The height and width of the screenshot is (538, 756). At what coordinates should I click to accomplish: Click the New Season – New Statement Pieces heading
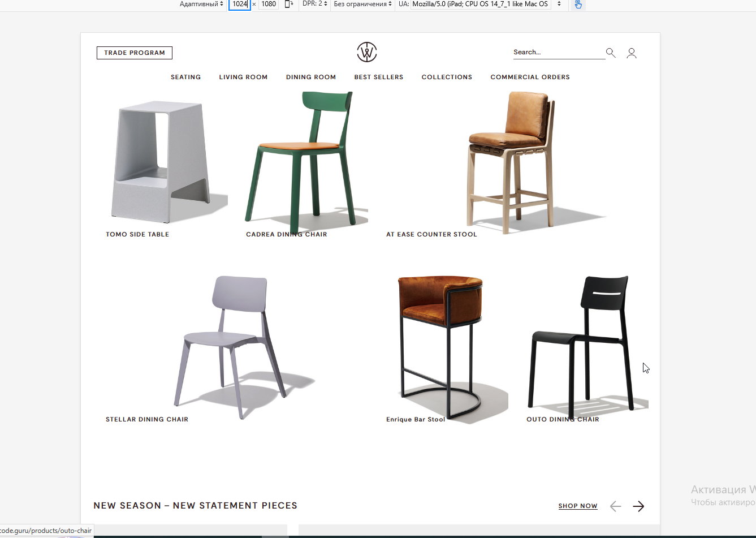[196, 506]
